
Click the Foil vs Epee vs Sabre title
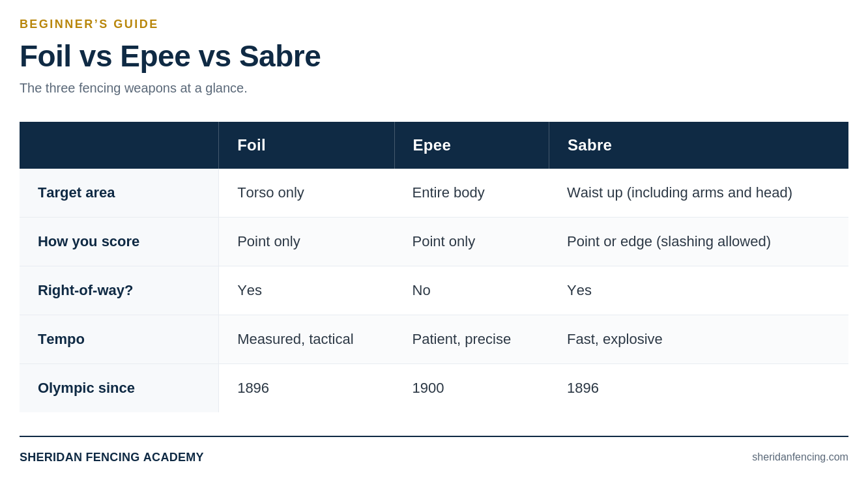(170, 56)
